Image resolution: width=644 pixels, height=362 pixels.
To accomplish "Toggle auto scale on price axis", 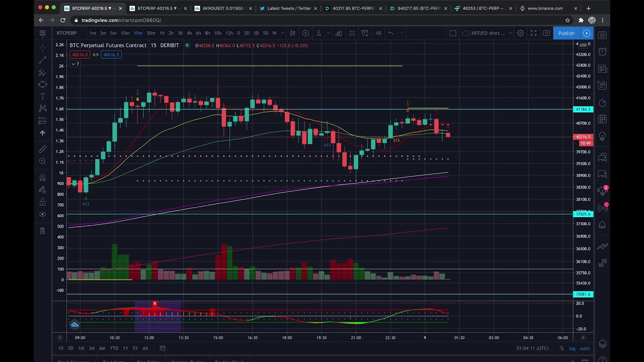I will pyautogui.click(x=585, y=348).
